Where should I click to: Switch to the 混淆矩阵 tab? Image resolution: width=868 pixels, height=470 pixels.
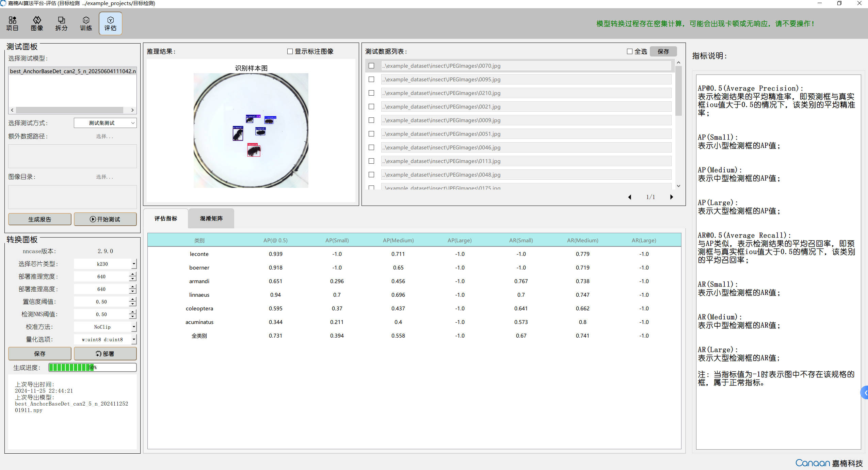[x=211, y=218]
